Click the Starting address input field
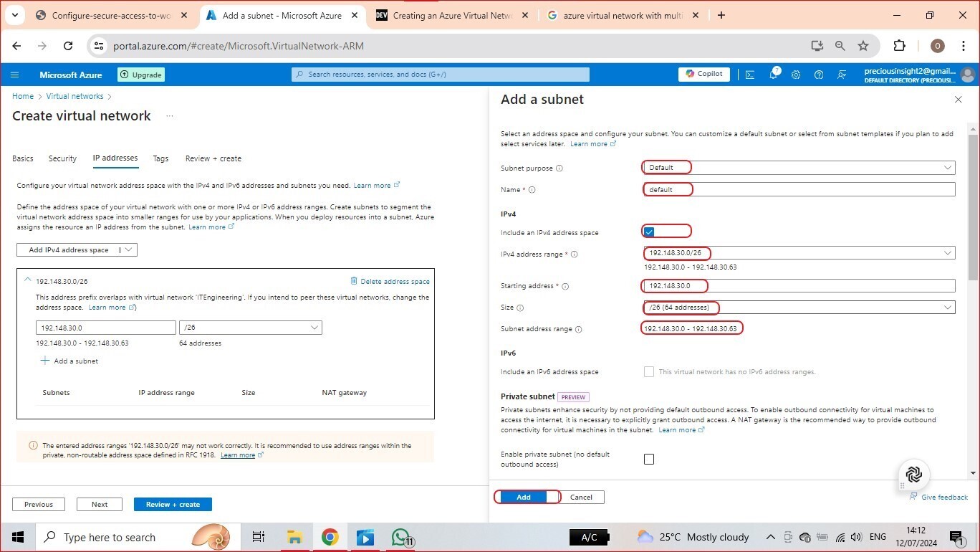 799,285
